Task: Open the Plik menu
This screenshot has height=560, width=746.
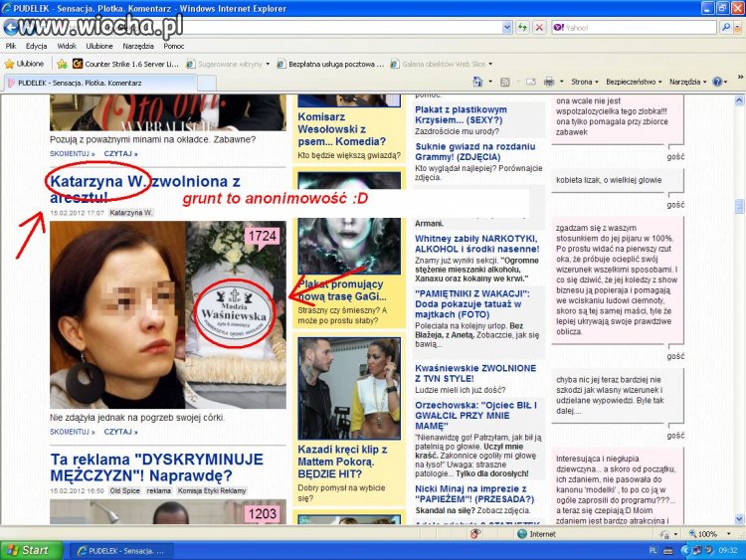Action: [x=11, y=46]
